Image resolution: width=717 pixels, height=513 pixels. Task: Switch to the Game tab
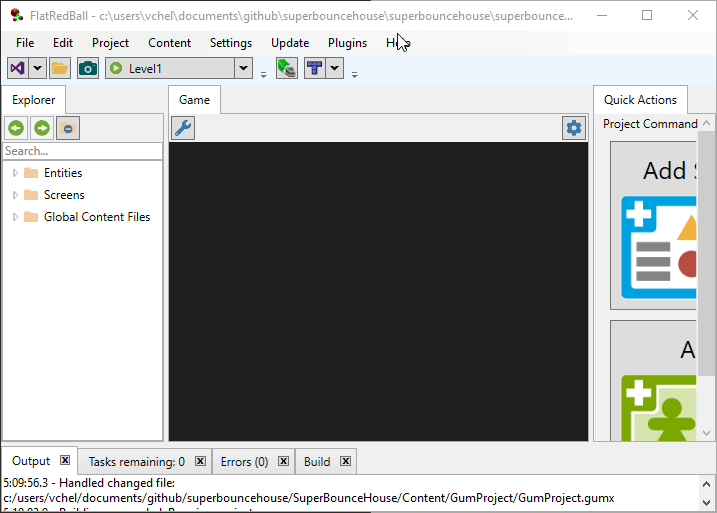194,100
